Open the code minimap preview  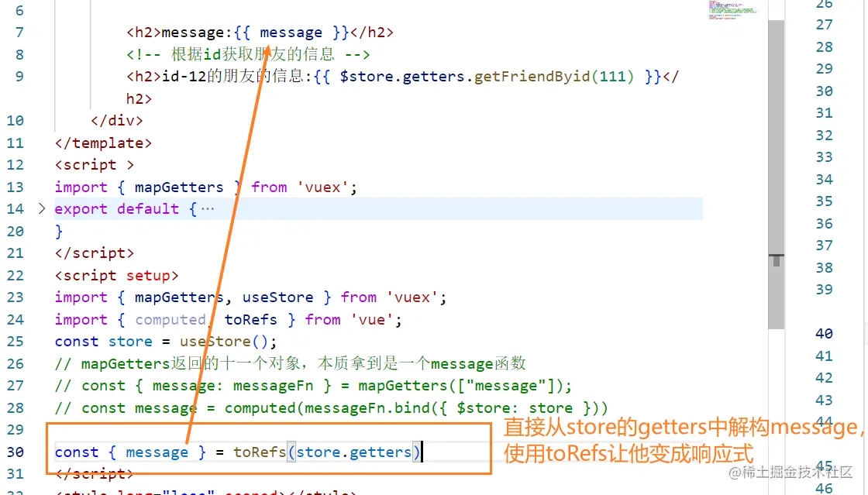pos(732,10)
